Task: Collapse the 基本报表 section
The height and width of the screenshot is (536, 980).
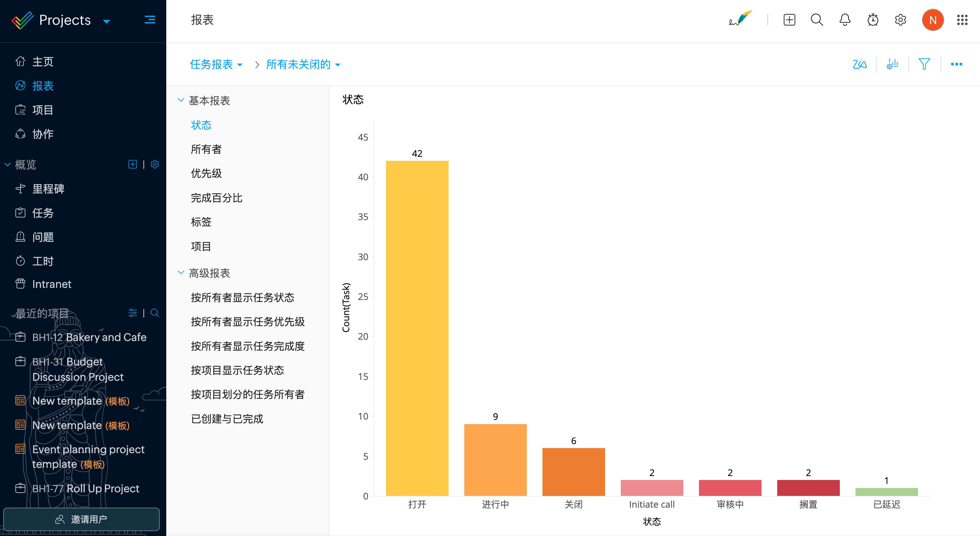Action: click(x=181, y=100)
